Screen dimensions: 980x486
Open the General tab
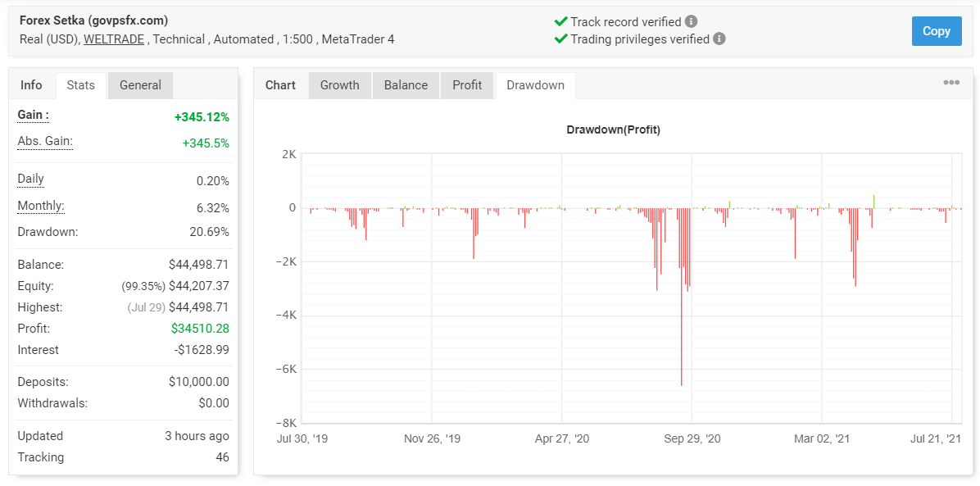point(141,86)
